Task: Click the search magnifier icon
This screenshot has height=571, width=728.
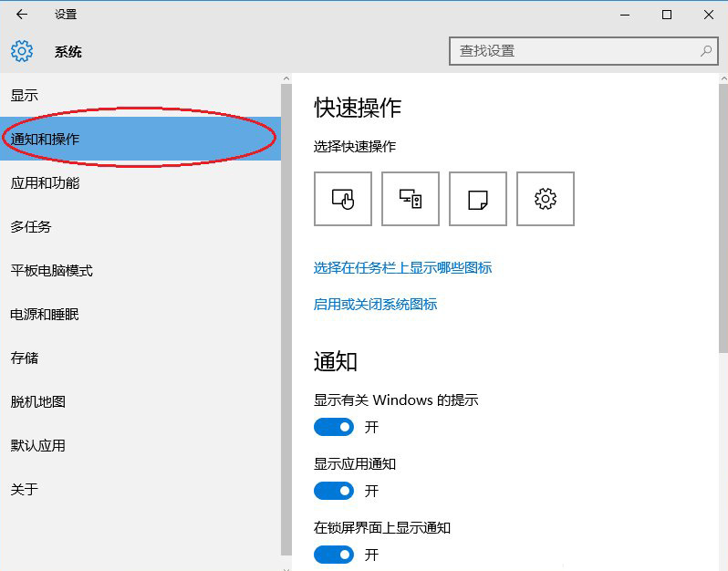Action: [x=706, y=50]
